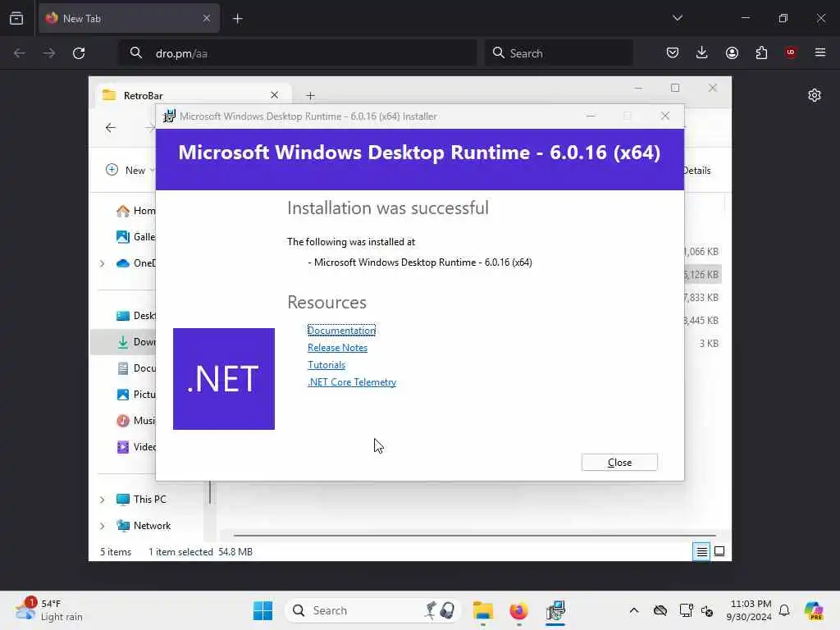Click the taskbar Search box
Viewport: 840px width, 630px height.
(x=373, y=610)
